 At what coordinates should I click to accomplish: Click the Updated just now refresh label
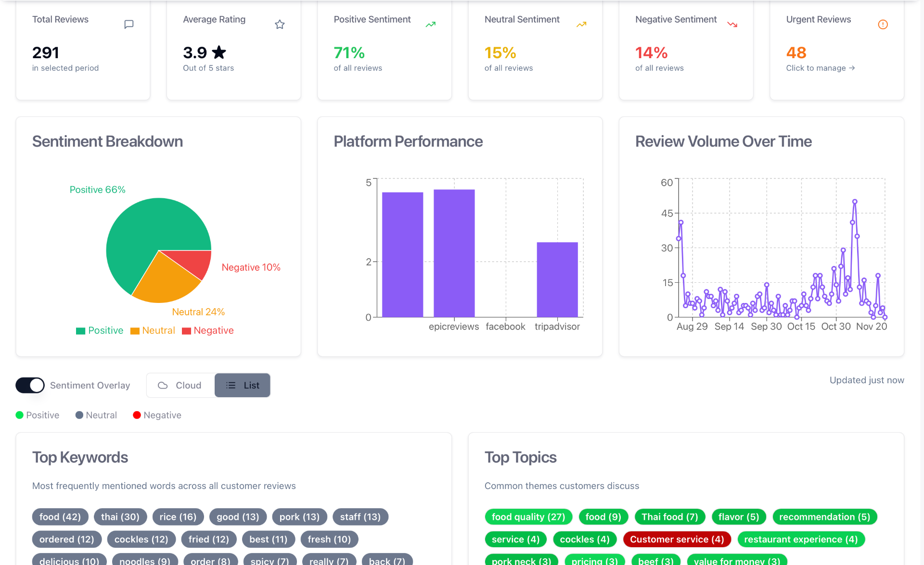tap(866, 380)
